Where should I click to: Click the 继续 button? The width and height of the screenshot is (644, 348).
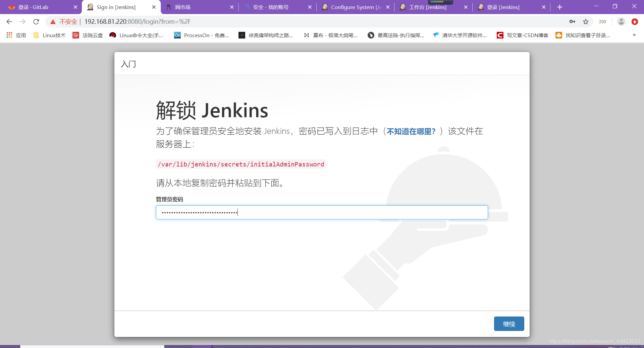(x=509, y=324)
